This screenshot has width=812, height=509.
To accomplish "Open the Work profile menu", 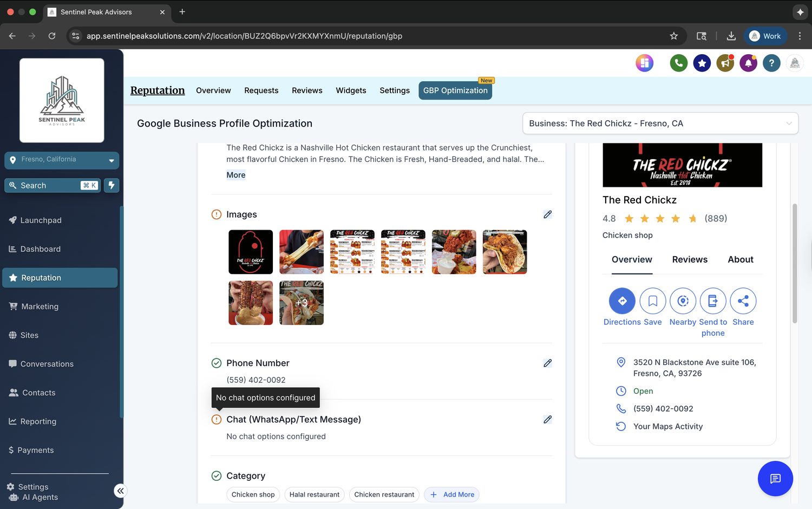I will pos(765,36).
